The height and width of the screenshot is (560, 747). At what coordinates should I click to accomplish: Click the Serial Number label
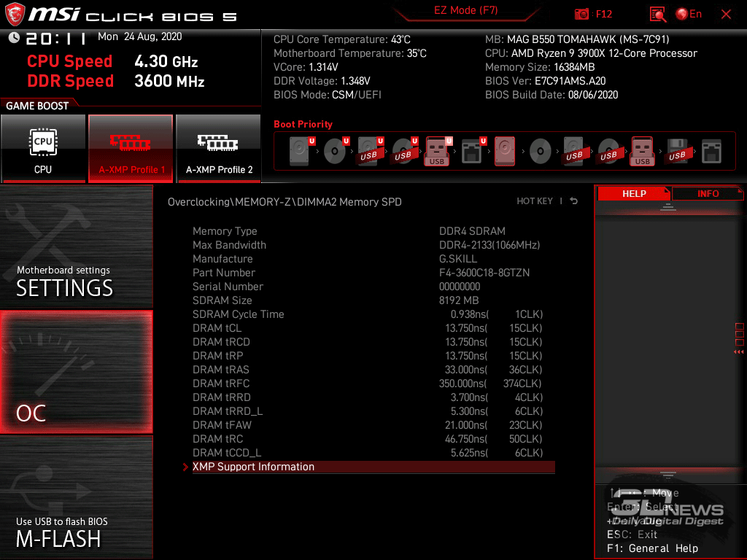[228, 286]
